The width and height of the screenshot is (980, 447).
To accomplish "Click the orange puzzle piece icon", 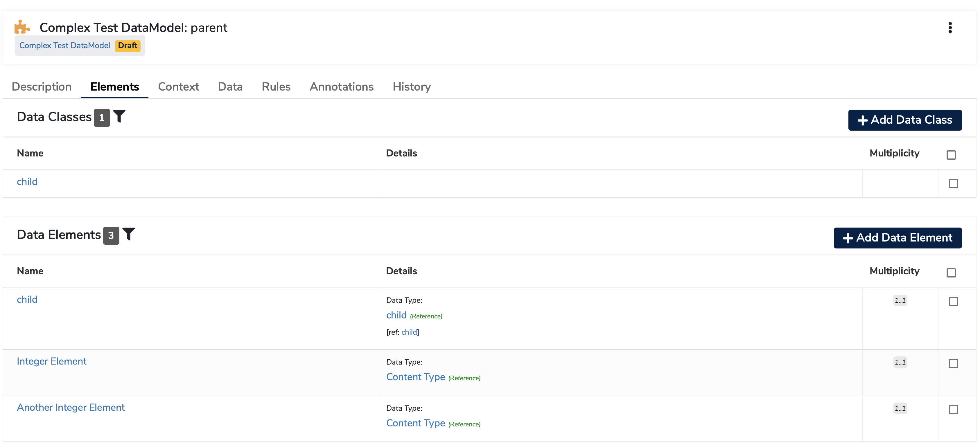I will point(22,27).
